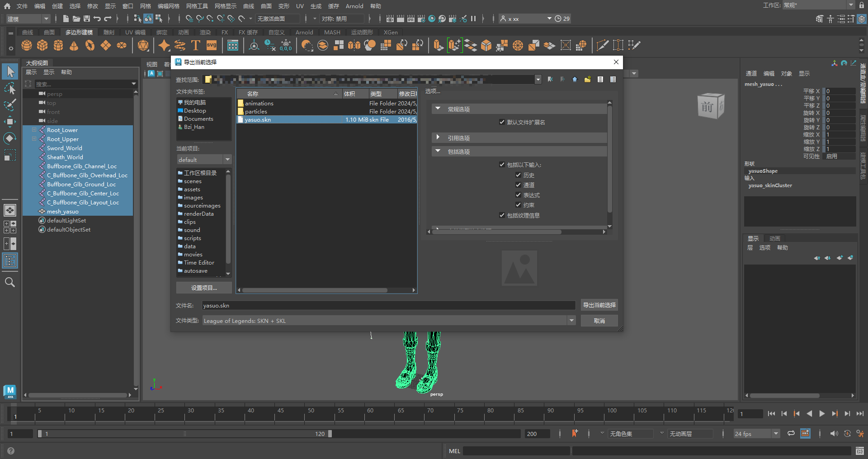Click the SVG import shelf icon
868x459 pixels.
tap(212, 45)
